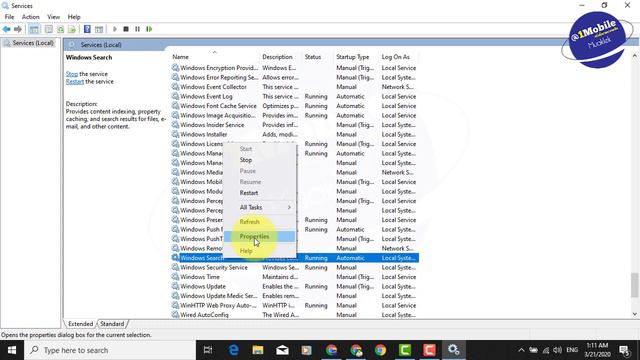Viewport: 640px width, 360px height.
Task: Open Microsoft Edge from the taskbar
Action: pyautogui.click(x=233, y=350)
